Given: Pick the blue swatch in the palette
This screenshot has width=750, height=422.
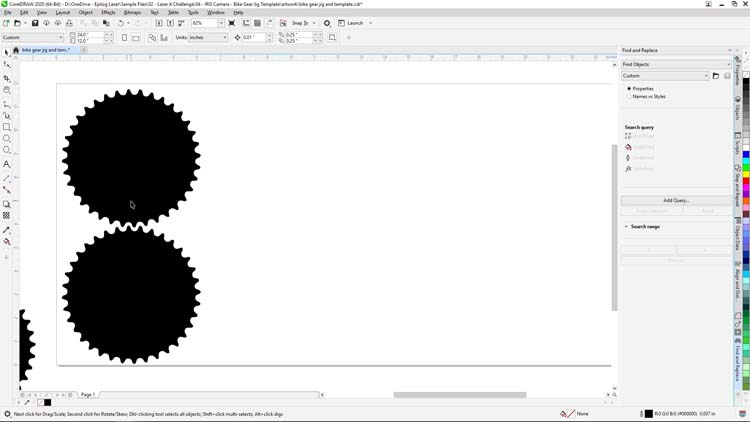Looking at the screenshot, I should point(746,155).
